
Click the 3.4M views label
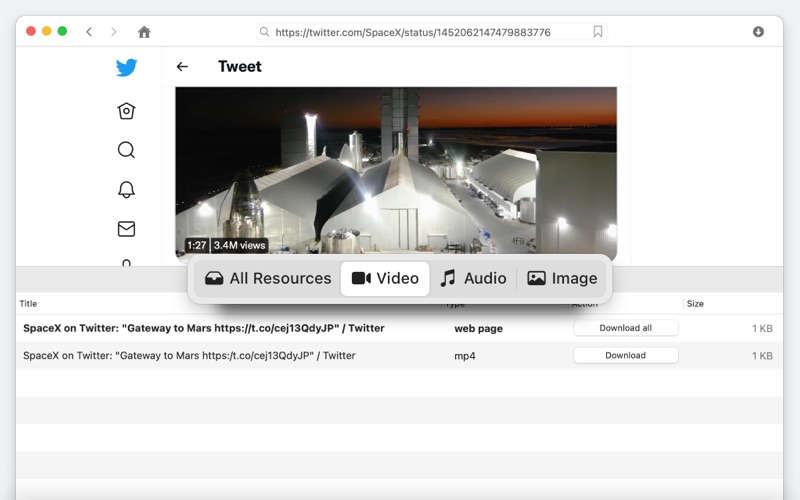239,245
